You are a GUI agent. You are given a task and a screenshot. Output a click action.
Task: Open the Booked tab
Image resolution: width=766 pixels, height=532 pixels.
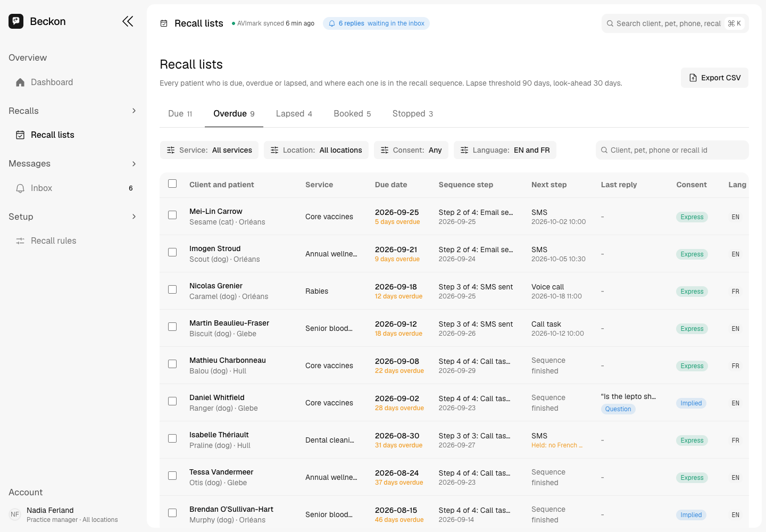tap(352, 114)
